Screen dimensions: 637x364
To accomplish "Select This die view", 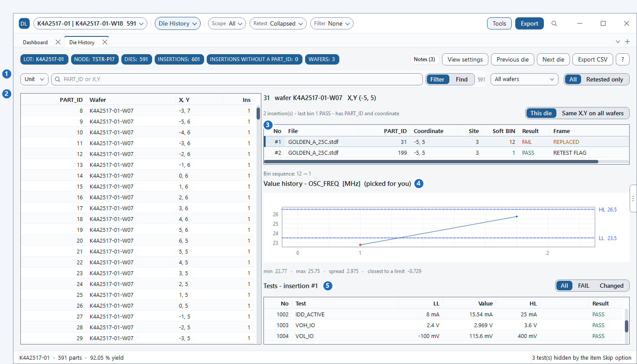I will pos(541,113).
